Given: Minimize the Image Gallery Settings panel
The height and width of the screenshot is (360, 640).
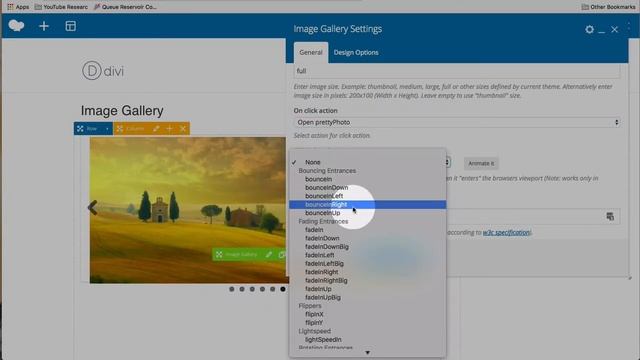Looking at the screenshot, I should tap(602, 32).
